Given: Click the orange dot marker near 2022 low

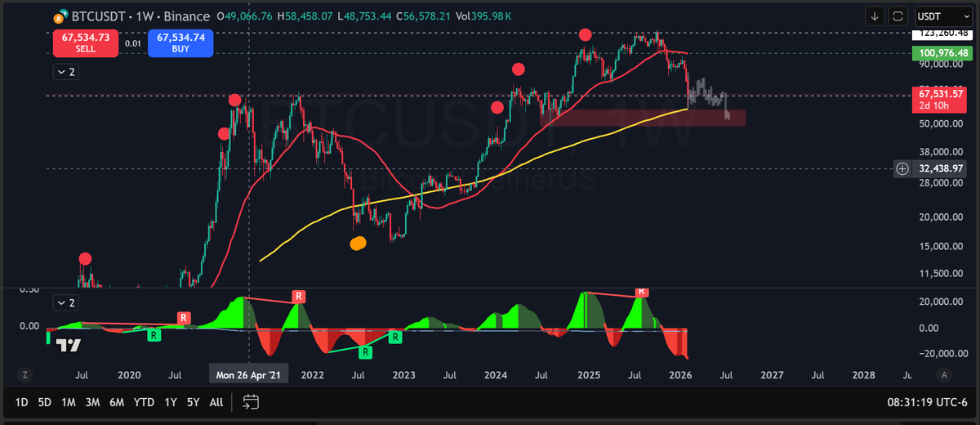Looking at the screenshot, I should [358, 243].
